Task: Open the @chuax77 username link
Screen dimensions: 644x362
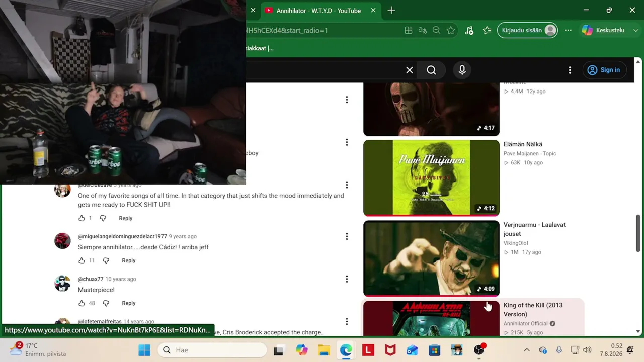Action: tap(91, 279)
